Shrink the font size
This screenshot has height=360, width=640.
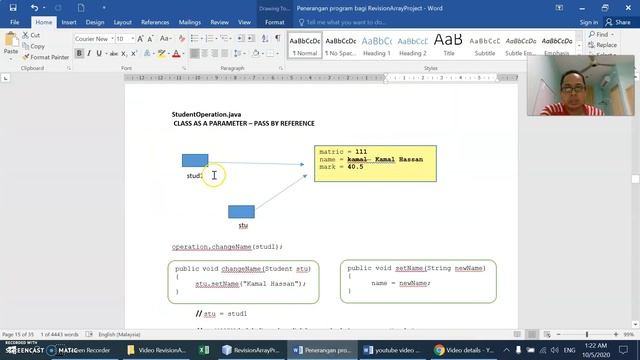150,39
